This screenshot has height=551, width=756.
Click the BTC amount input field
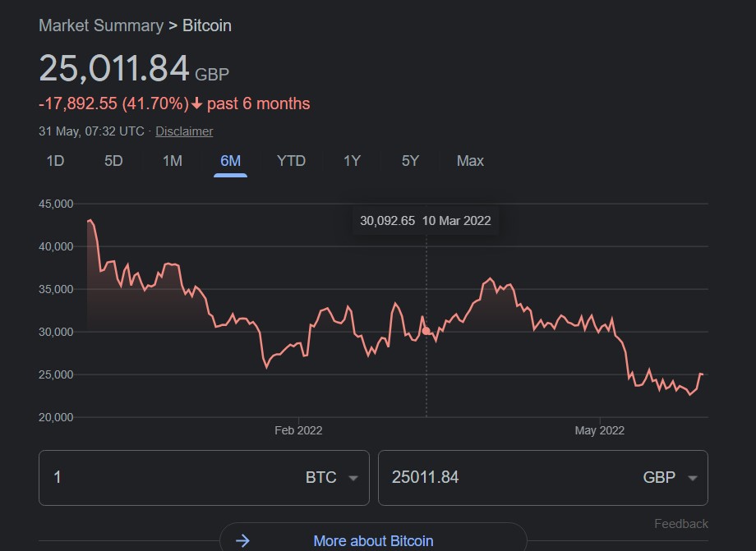point(164,478)
